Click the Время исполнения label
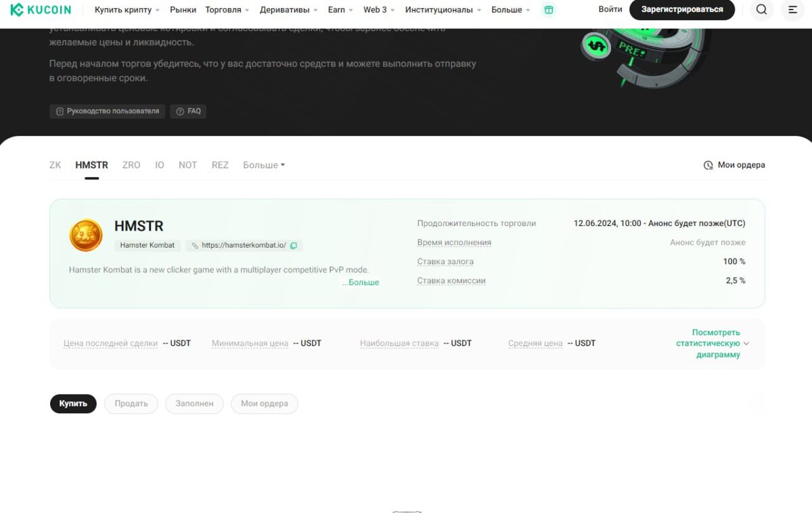This screenshot has height=513, width=812. 454,243
